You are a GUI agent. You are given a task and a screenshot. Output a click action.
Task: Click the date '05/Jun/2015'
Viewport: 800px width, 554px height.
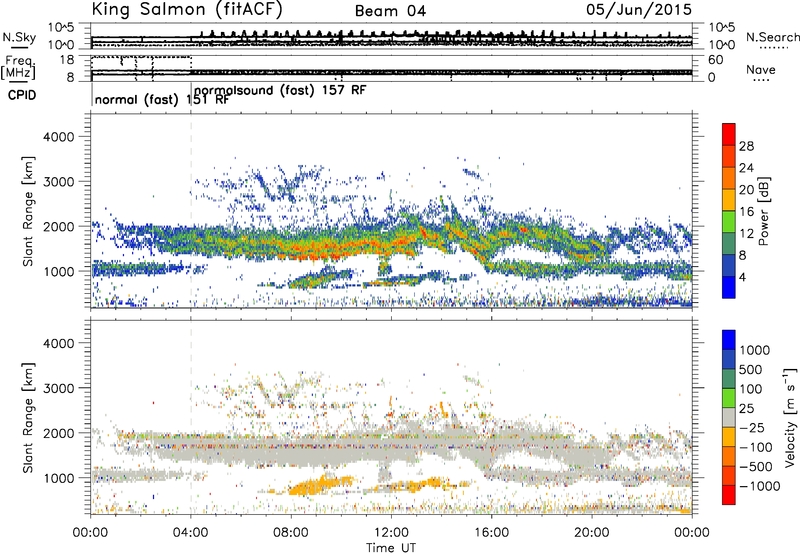point(639,10)
